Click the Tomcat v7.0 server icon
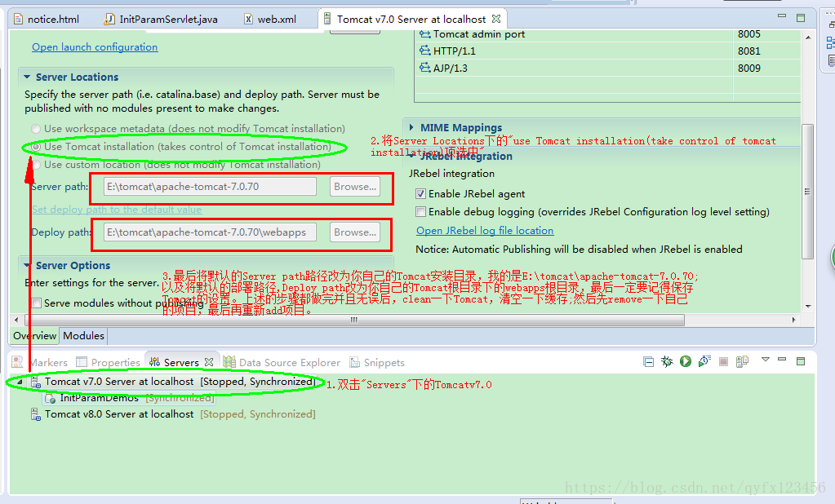This screenshot has width=835, height=504. [36, 382]
